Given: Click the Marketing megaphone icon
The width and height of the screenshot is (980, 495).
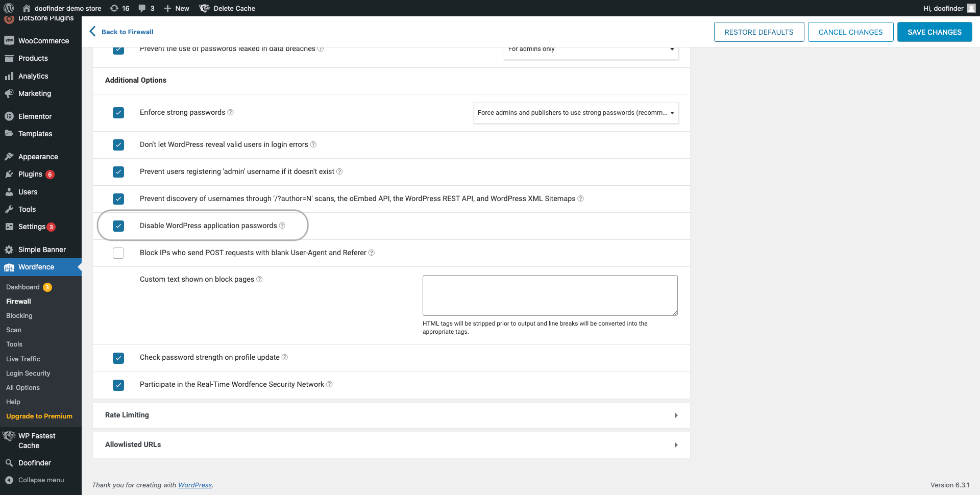Looking at the screenshot, I should [x=9, y=93].
